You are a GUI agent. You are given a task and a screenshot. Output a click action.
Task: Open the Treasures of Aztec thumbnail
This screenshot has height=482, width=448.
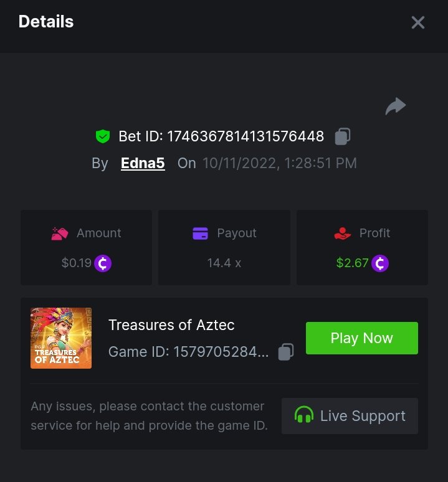[x=61, y=338]
